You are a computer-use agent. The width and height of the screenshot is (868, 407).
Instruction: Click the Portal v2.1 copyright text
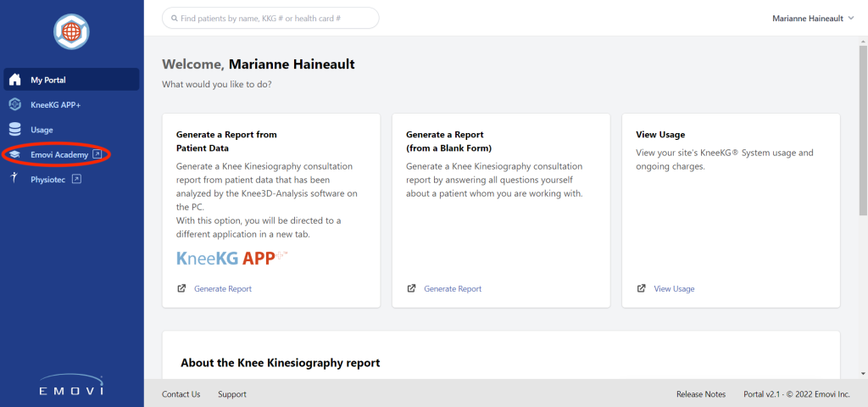click(x=797, y=394)
